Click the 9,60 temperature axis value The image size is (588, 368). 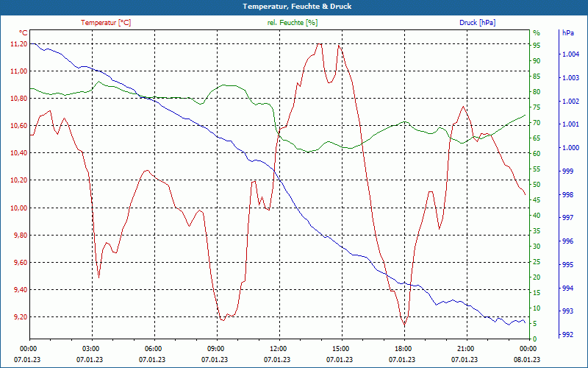pos(21,263)
